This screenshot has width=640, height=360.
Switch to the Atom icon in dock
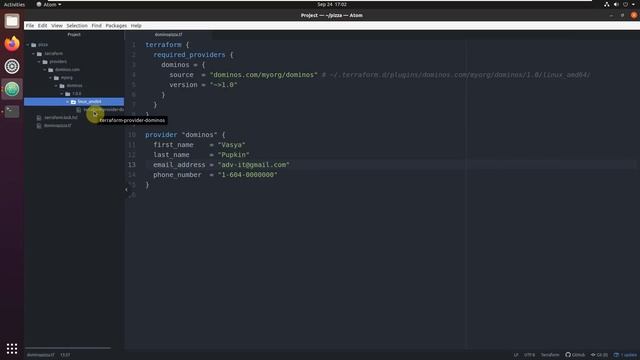[12, 89]
